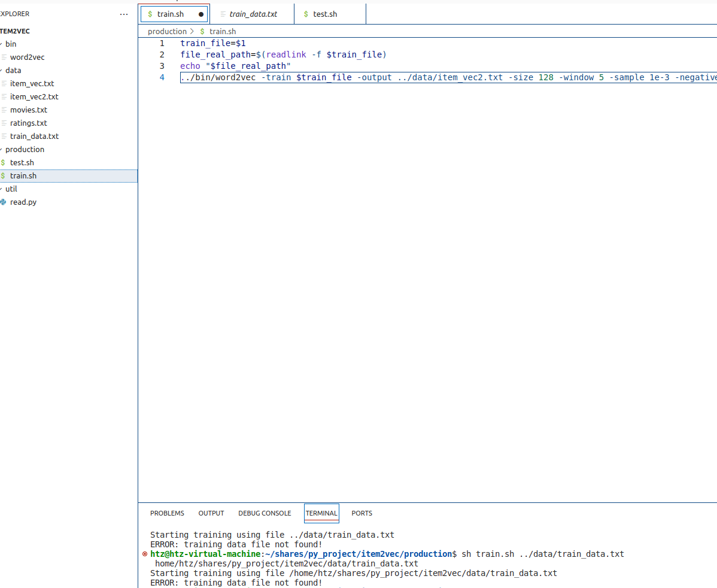717x588 pixels.
Task: Click the production breadcrumb segment
Action: point(167,32)
